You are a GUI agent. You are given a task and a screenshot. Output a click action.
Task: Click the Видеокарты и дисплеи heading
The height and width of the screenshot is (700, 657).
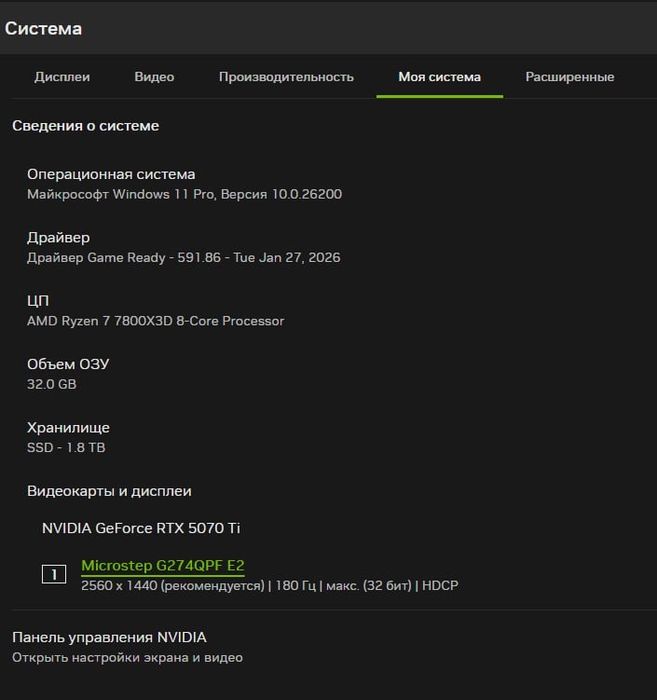pos(109,491)
